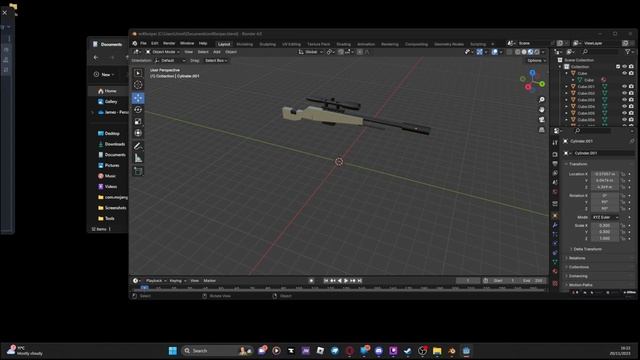Open File Explorer from the Windows taskbar

[x=437, y=351]
